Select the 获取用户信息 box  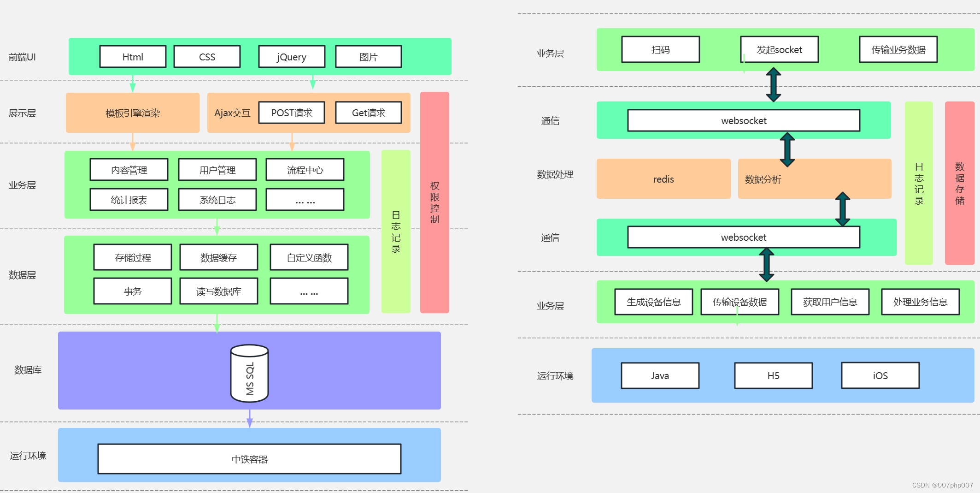pos(830,302)
